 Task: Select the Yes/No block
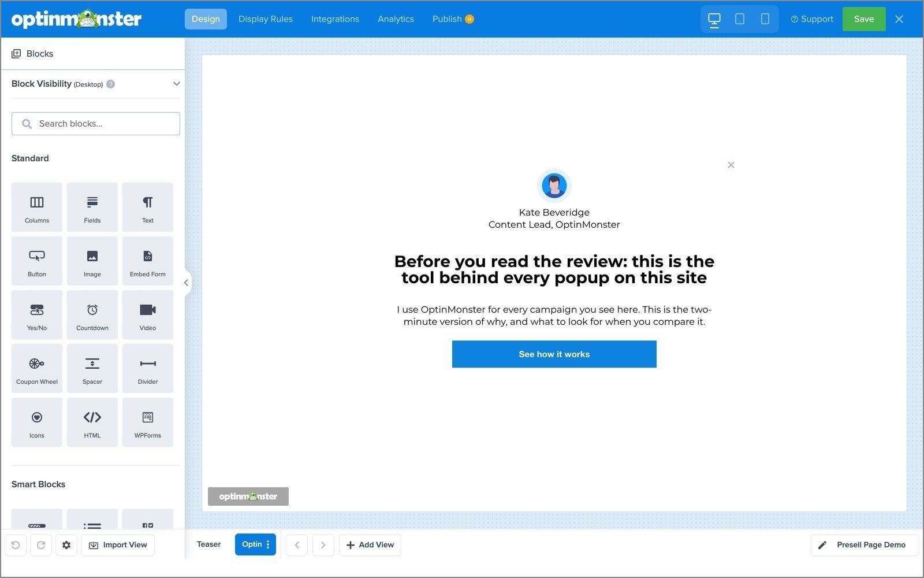pos(37,314)
